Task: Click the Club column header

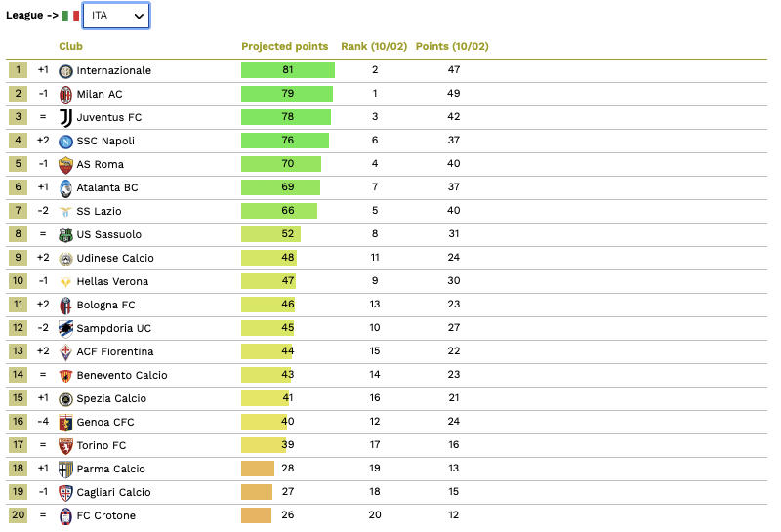Action: coord(70,46)
